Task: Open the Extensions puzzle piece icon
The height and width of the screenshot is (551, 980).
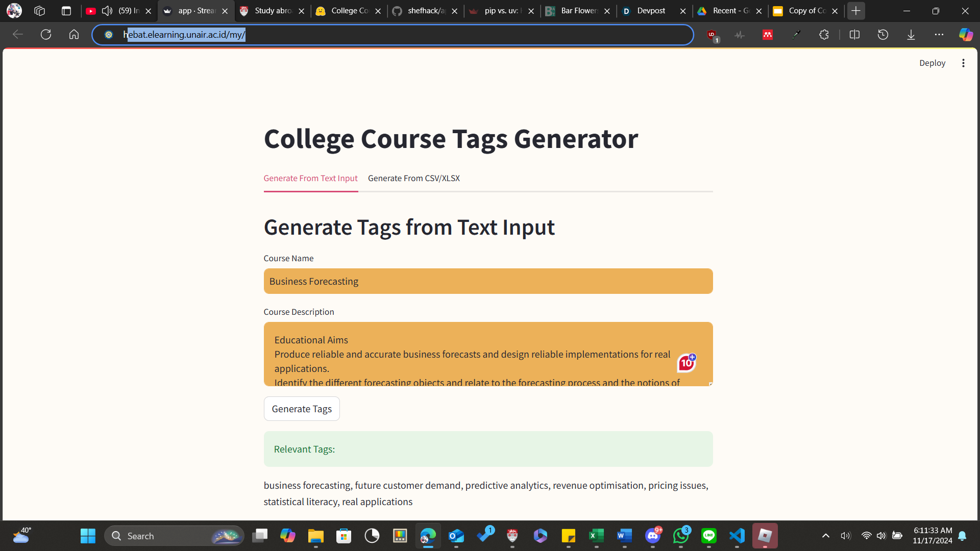Action: click(x=824, y=35)
